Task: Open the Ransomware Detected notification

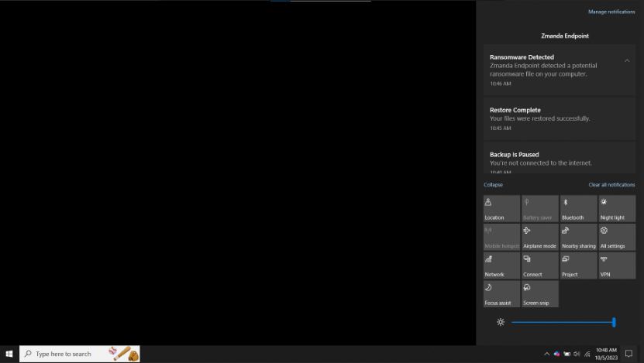Action: point(560,70)
